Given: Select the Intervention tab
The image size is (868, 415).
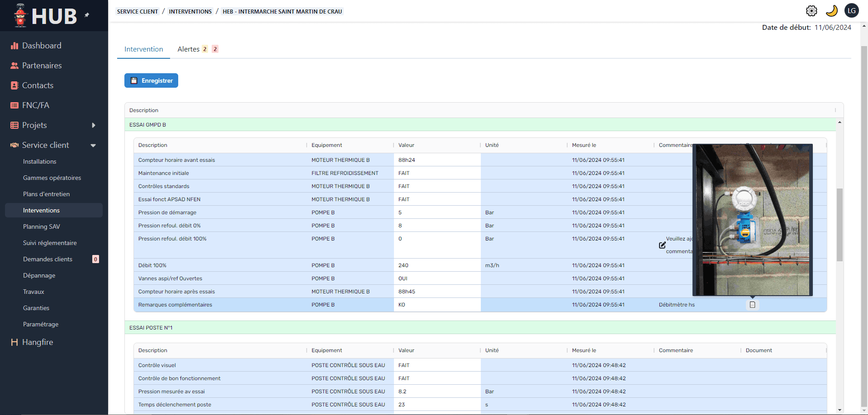Looking at the screenshot, I should point(143,49).
